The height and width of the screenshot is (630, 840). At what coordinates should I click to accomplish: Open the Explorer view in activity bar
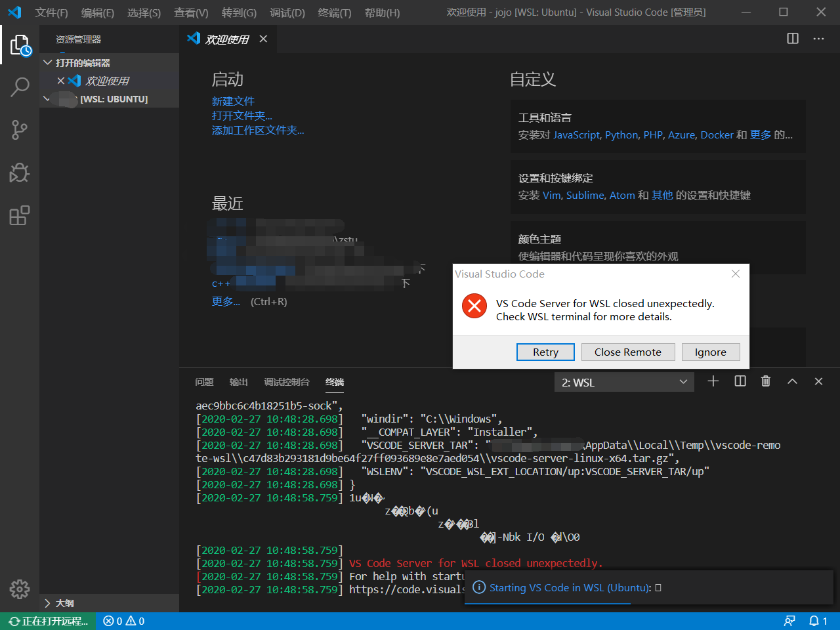(20, 45)
